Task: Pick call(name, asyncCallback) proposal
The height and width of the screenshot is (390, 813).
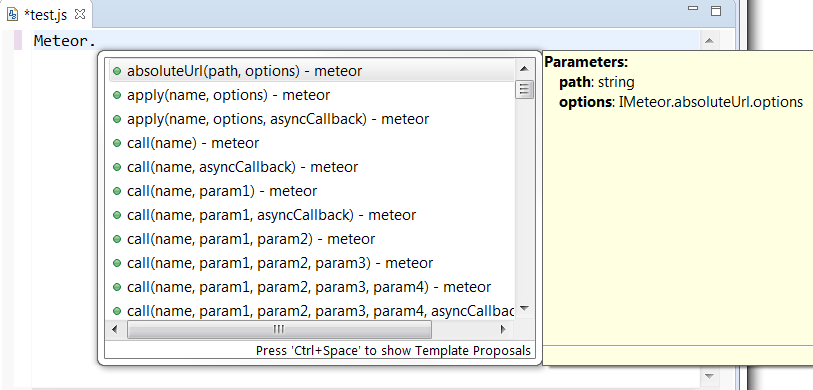Action: [x=312, y=167]
